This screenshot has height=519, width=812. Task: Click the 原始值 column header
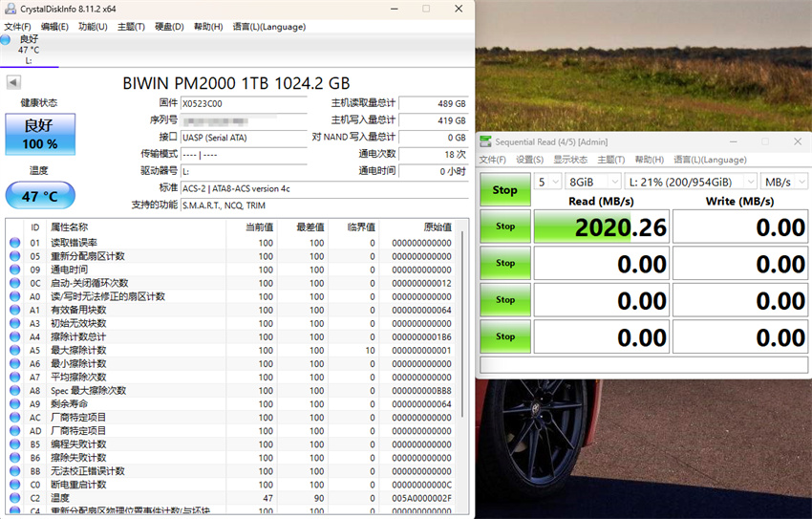tap(438, 227)
